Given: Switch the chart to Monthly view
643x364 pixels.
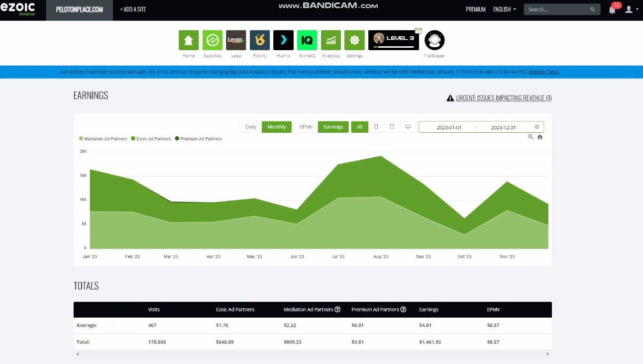Looking at the screenshot, I should tap(277, 127).
